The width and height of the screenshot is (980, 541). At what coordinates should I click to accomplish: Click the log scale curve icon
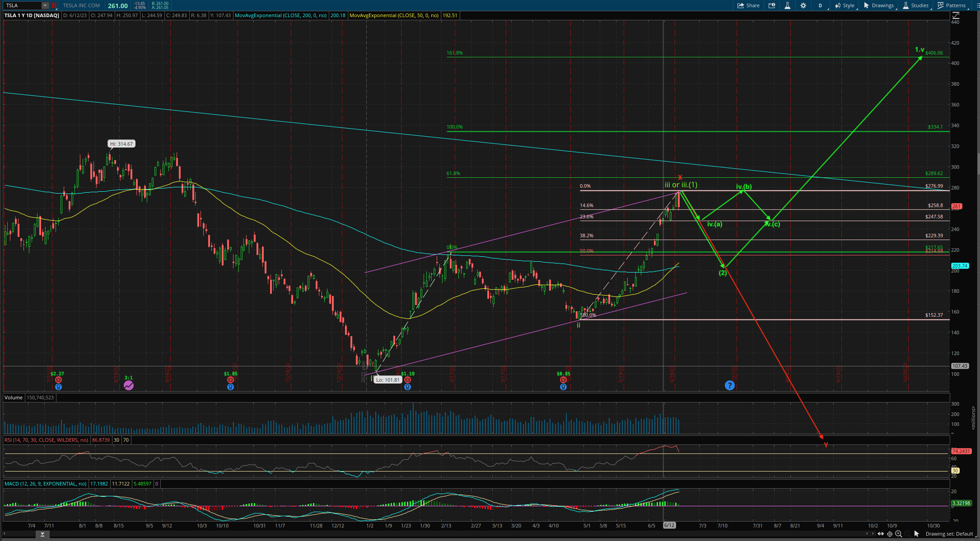[956, 15]
